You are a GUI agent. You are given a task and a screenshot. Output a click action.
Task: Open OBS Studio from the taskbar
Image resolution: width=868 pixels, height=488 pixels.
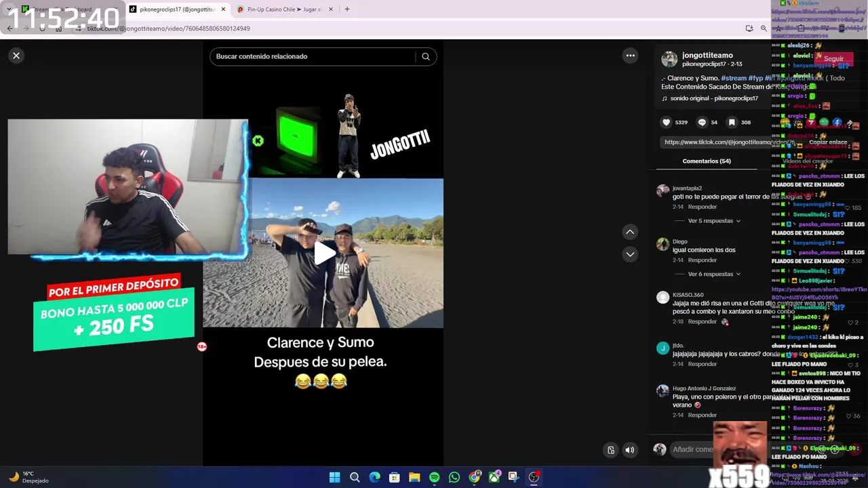pos(534,477)
